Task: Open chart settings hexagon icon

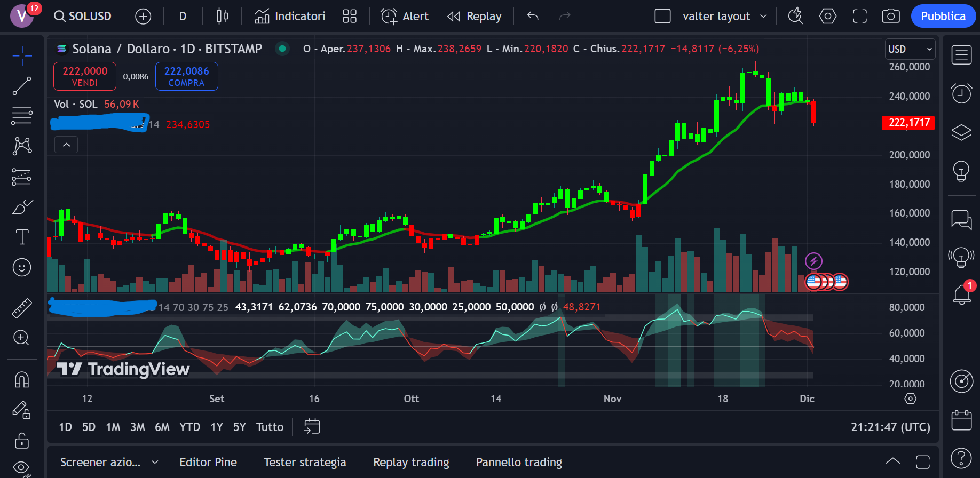Action: pyautogui.click(x=828, y=17)
